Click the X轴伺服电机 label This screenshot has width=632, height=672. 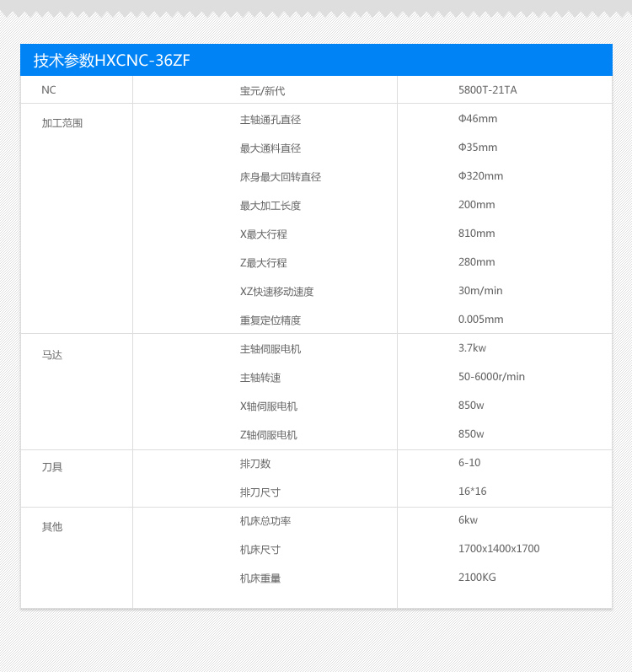269,406
